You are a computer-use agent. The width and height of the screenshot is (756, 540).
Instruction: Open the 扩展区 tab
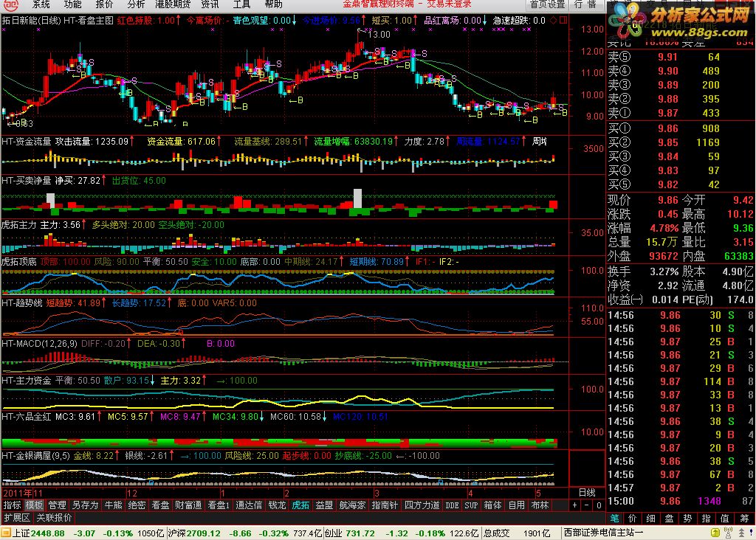point(17,517)
